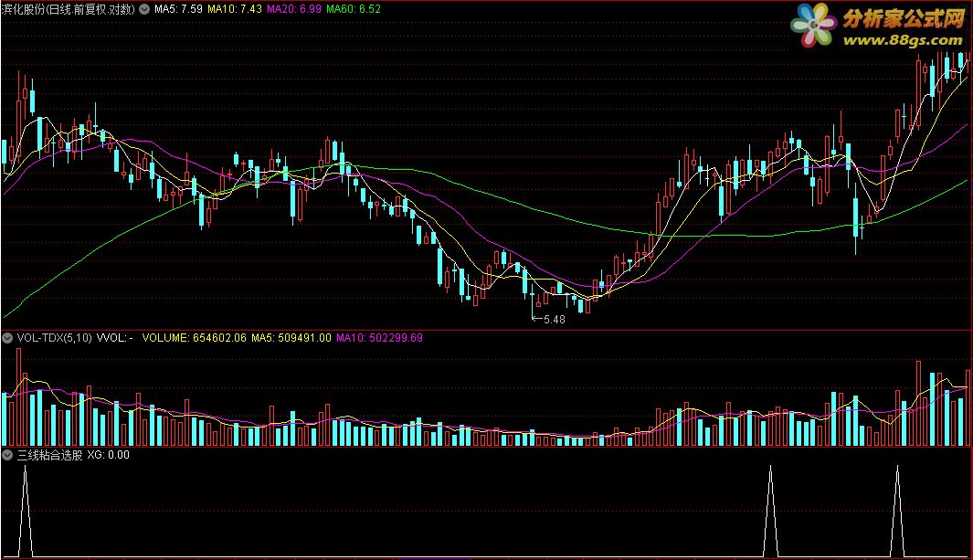Click the VOLUME: 654602.06 value
The image size is (973, 560).
coord(195,338)
